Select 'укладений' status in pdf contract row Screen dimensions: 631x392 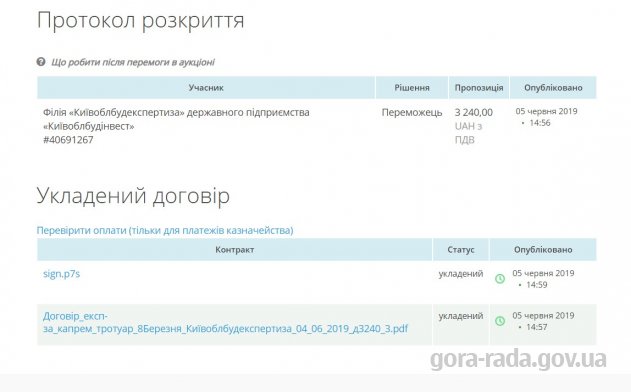click(x=461, y=316)
